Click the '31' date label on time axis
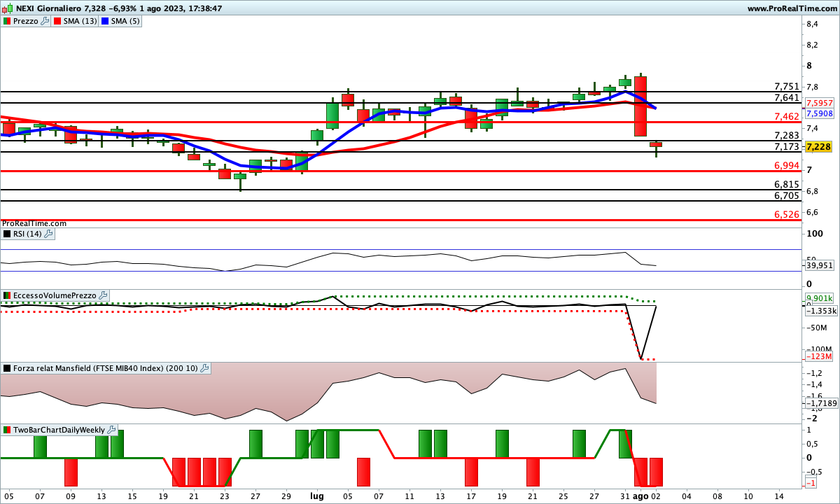The width and height of the screenshot is (840, 504). point(625,496)
